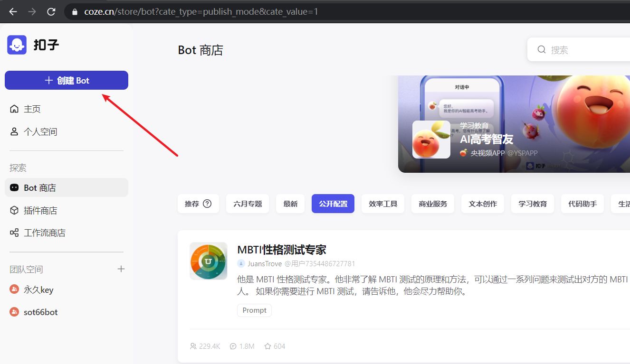Image resolution: width=630 pixels, height=364 pixels.
Task: Click the browser back arrow
Action: point(13,11)
